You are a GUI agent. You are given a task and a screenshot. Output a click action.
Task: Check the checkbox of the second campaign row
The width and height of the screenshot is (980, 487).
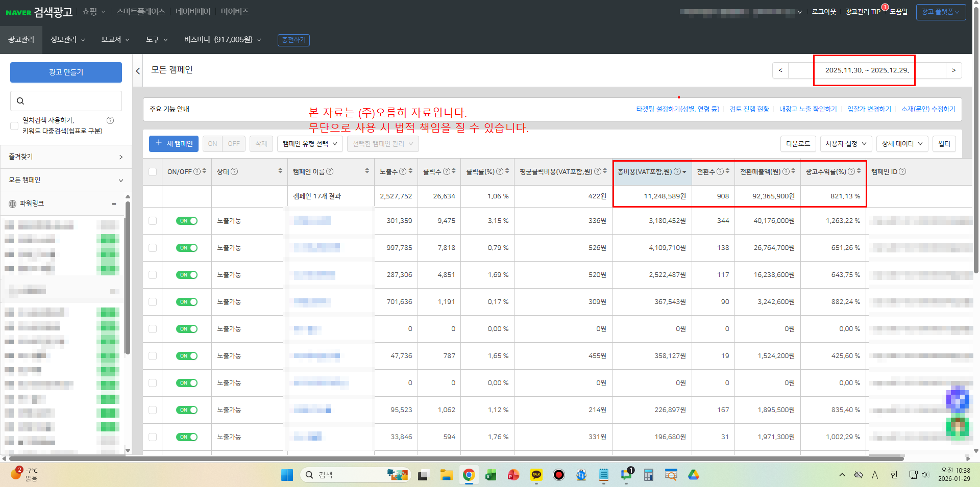tap(152, 248)
